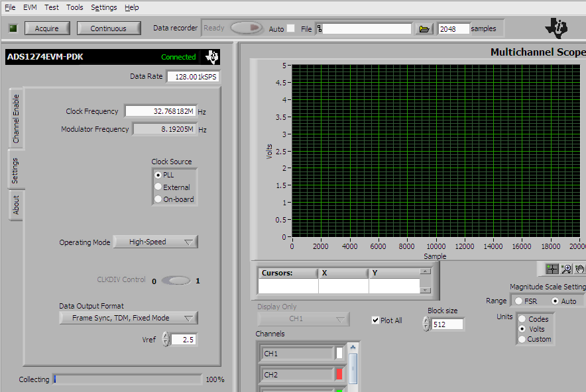The height and width of the screenshot is (392, 586).
Task: Click the TI logo beside Connected status
Action: 212,57
